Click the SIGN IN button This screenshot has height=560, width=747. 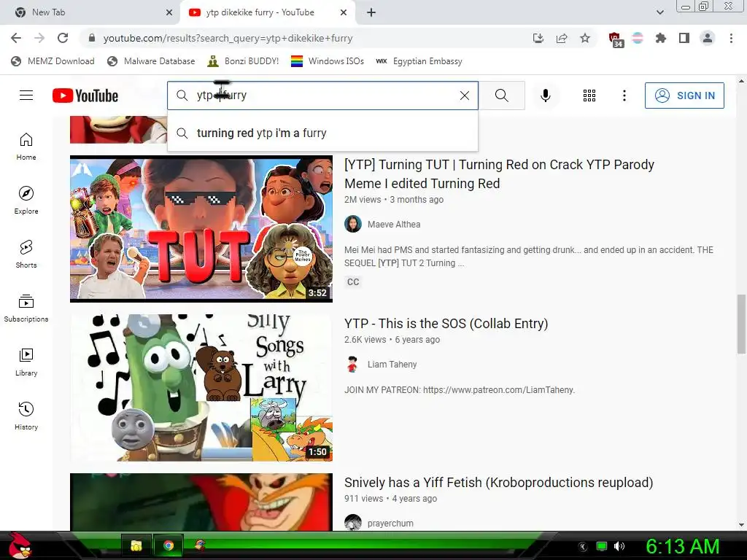[x=684, y=96]
